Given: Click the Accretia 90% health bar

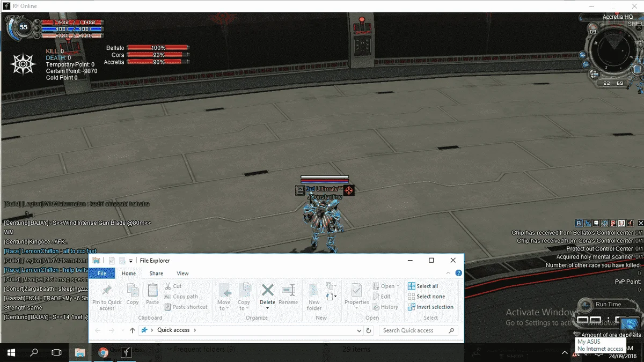Looking at the screenshot, I should pyautogui.click(x=158, y=62).
